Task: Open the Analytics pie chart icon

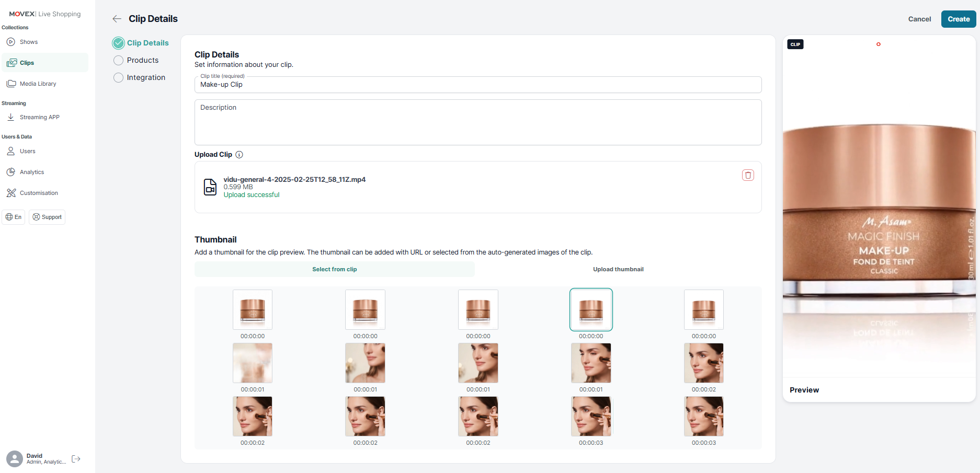Action: (x=10, y=172)
